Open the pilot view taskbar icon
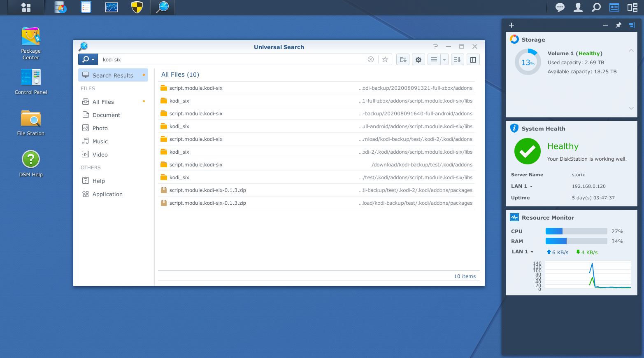Image resolution: width=644 pixels, height=358 pixels. point(632,7)
